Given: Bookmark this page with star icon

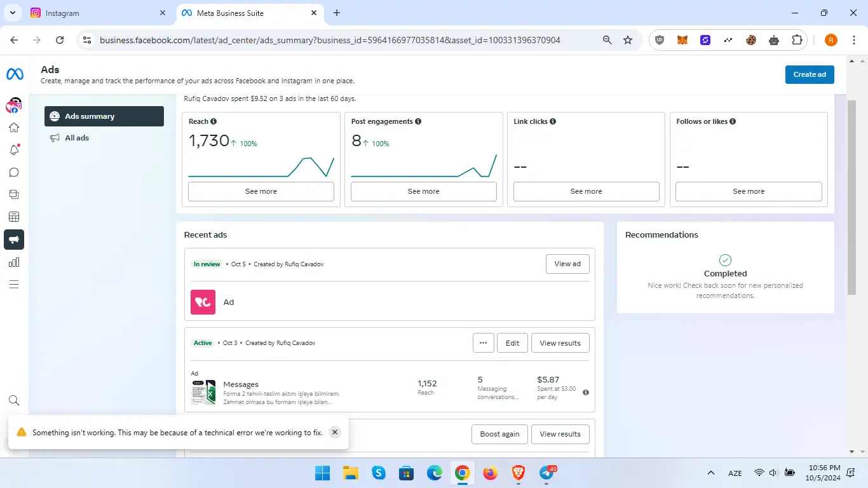Looking at the screenshot, I should [628, 40].
